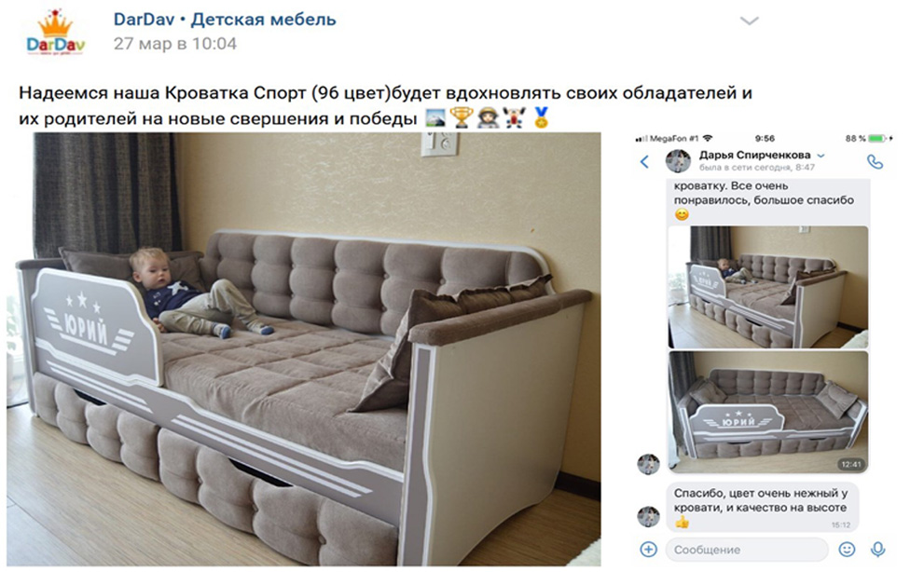Tap the contact avatar in chat header
Screen dimensions: 924x572
678,161
